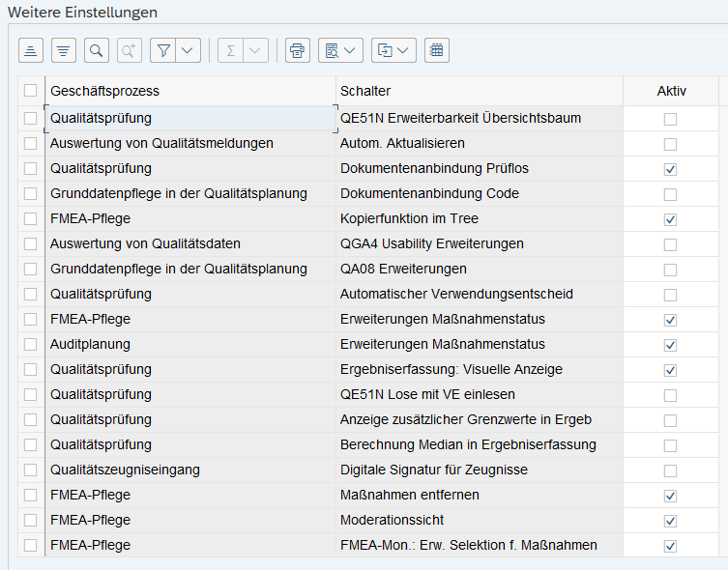Enable Aktiv for Autom. Aktualisieren
728x570 pixels.
point(670,144)
